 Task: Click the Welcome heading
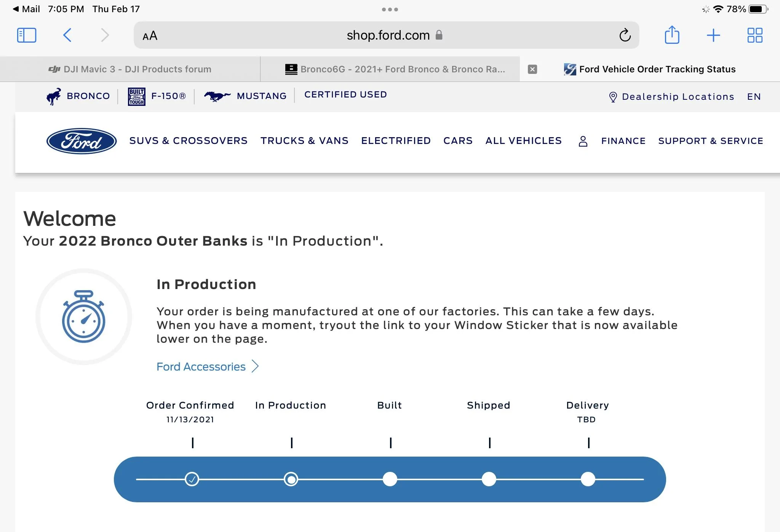tap(70, 219)
